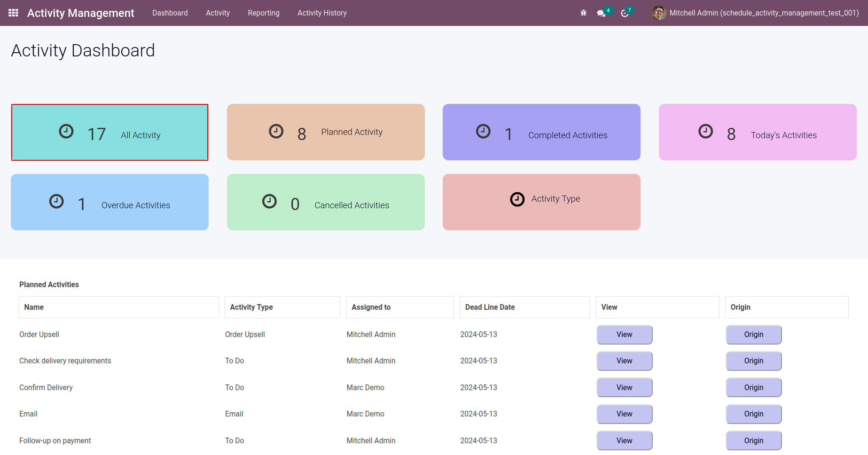Open the activities clock icon in navbar
The height and width of the screenshot is (455, 868).
tap(625, 13)
